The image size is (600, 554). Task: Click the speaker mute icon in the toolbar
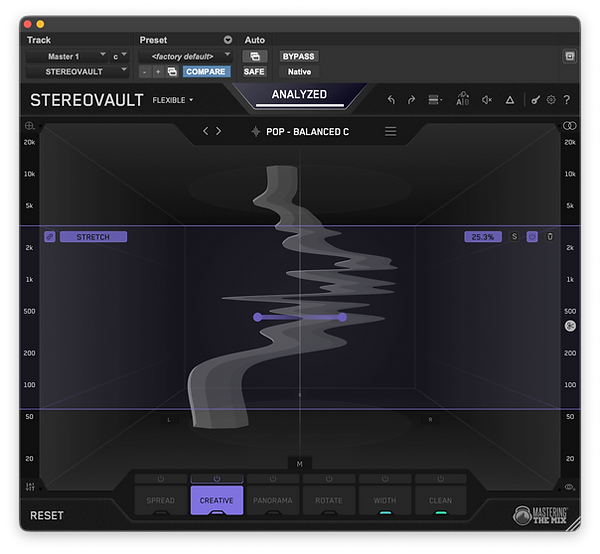tap(487, 100)
